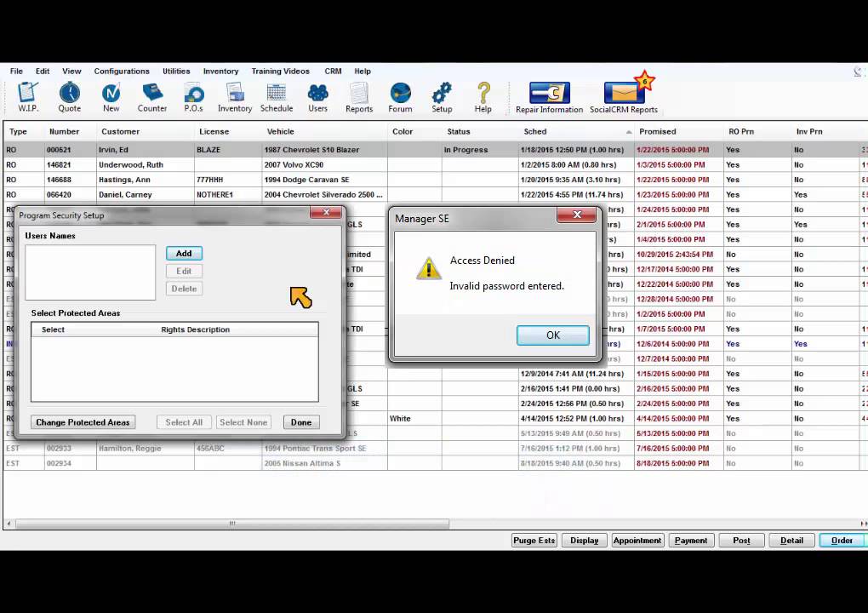Sort by the Sched column header
Image resolution: width=868 pixels, height=613 pixels.
coord(535,132)
